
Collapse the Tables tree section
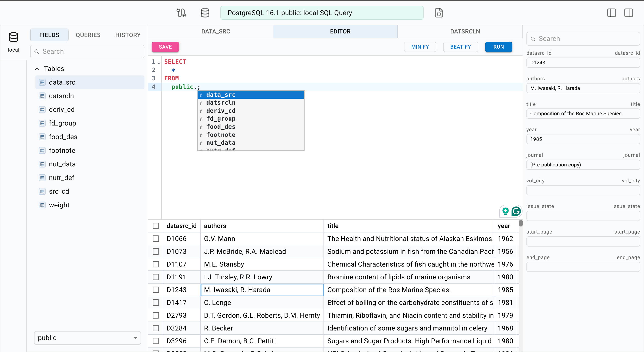(37, 69)
